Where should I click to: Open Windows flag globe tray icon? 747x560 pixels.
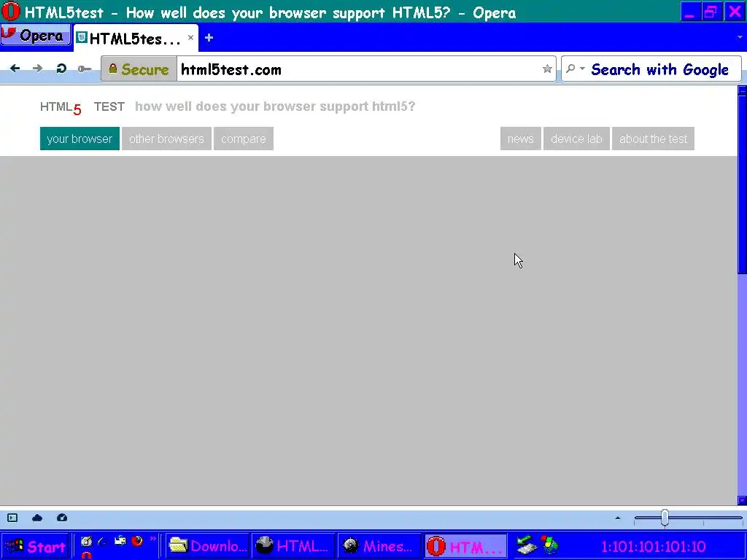[549, 545]
